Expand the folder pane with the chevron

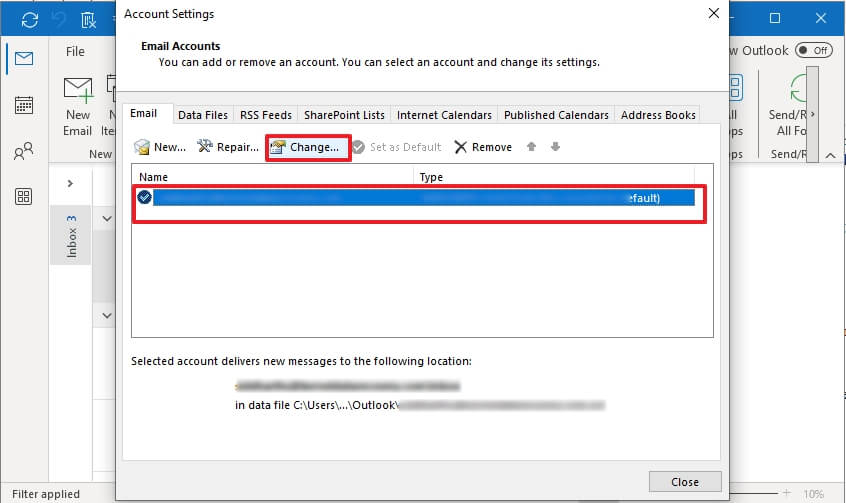point(70,183)
